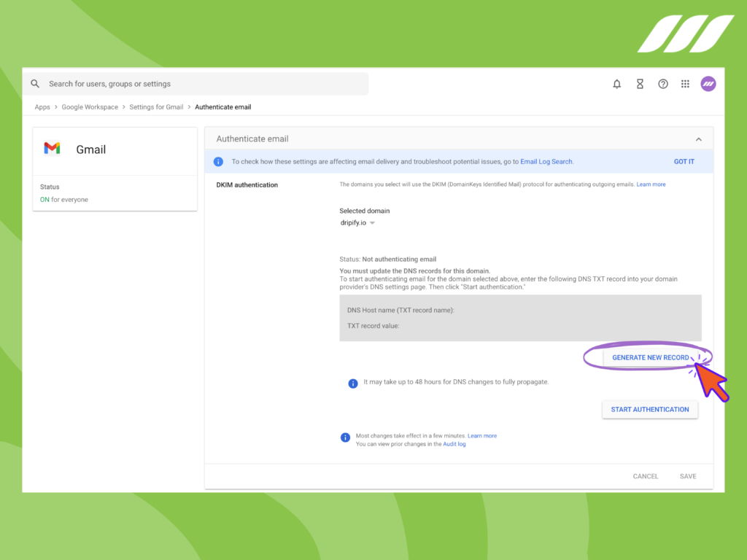Open the notifications bell icon
Screen dimensions: 747x560
click(616, 83)
